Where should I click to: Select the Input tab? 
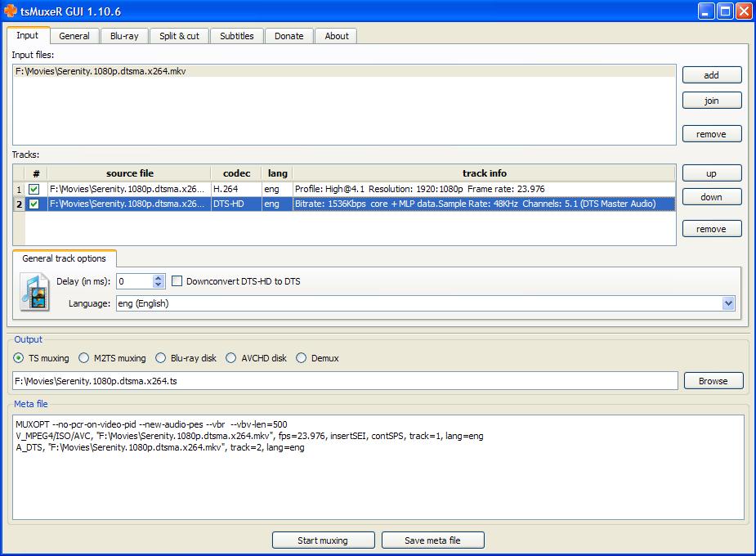click(28, 35)
